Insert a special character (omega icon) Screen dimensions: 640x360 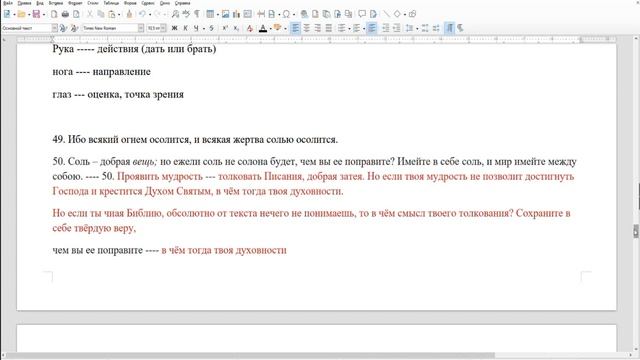[x=287, y=14]
